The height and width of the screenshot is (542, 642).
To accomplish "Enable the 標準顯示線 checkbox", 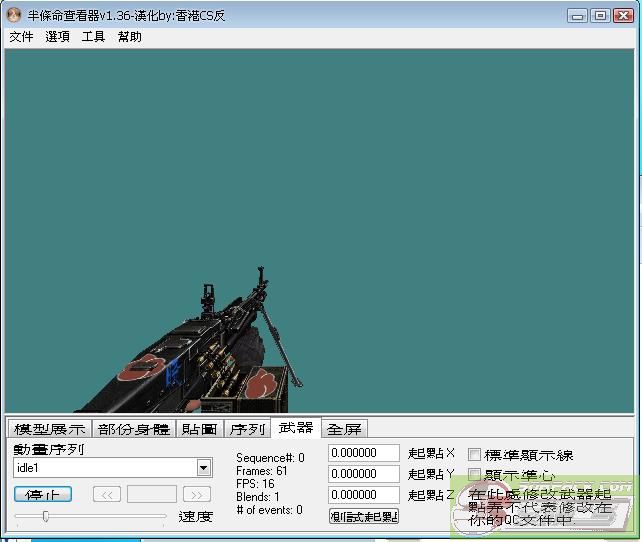I will click(x=475, y=455).
